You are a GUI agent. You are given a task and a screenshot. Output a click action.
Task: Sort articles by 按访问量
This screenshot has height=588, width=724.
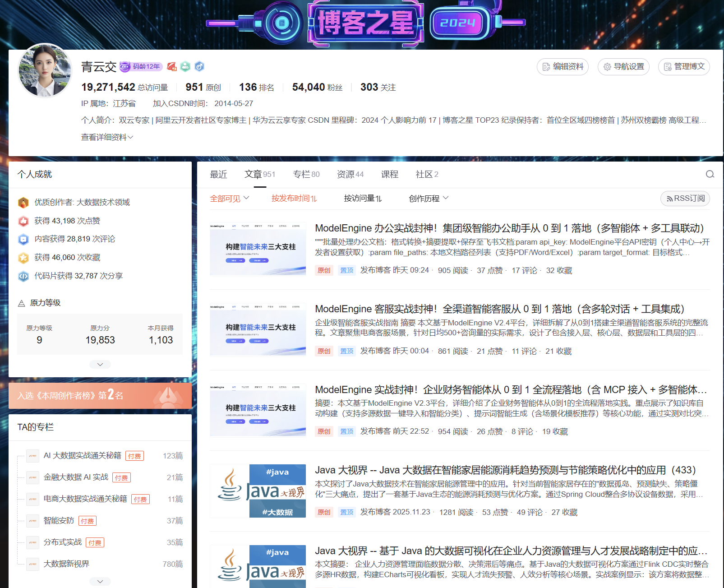click(363, 199)
